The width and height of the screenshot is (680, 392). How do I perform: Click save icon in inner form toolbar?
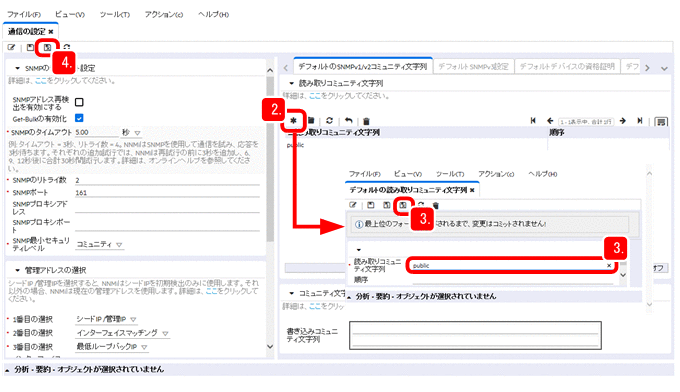370,205
